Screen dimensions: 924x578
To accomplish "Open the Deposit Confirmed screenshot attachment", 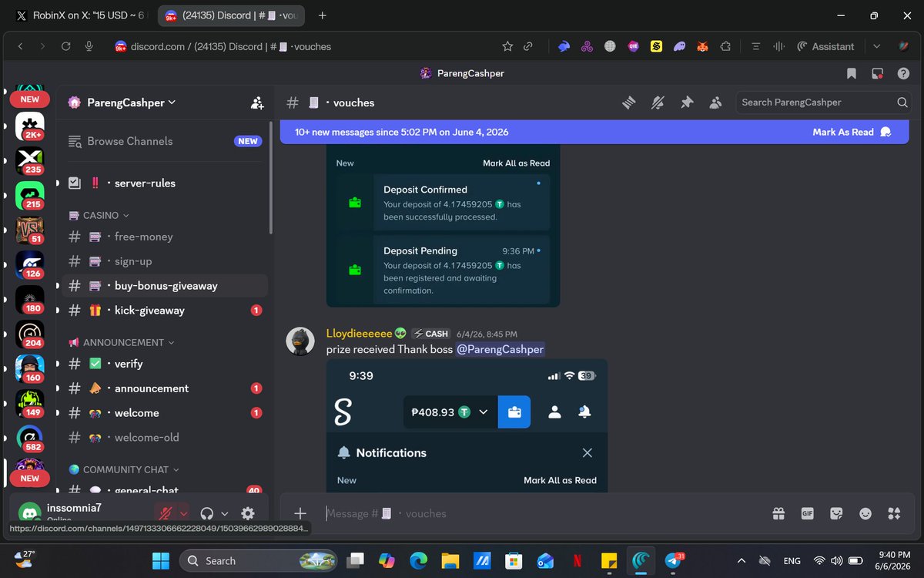I will coord(443,227).
